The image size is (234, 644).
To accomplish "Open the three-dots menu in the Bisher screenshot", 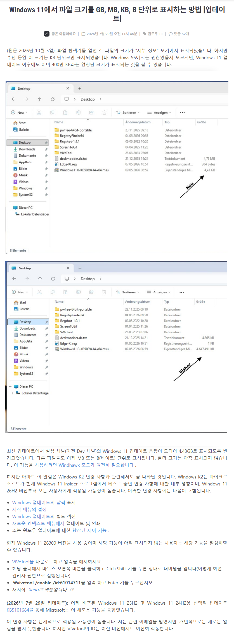I will 182,292.
